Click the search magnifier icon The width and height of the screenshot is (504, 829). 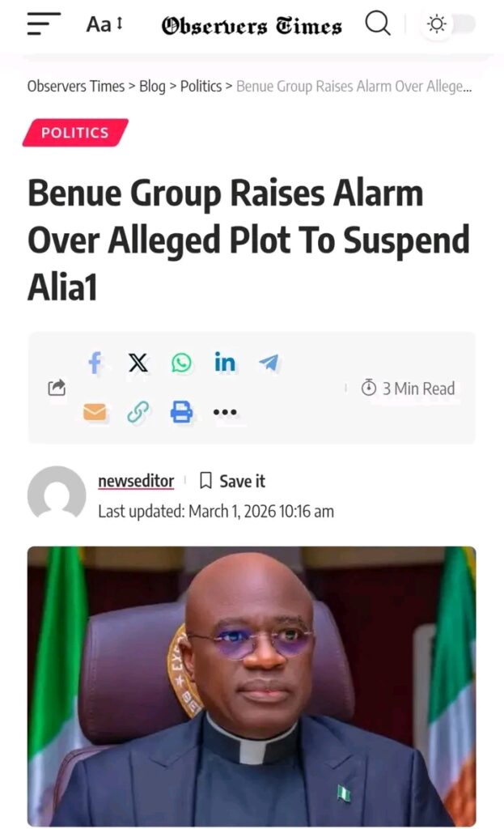(377, 24)
